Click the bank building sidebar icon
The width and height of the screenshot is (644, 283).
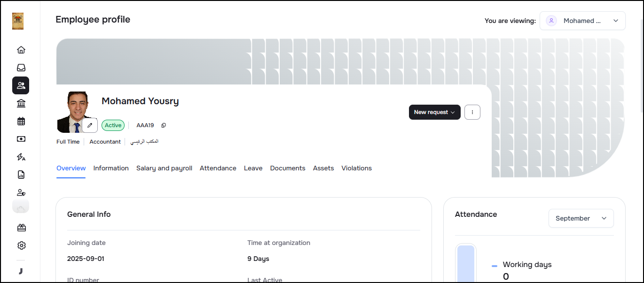pos(21,103)
